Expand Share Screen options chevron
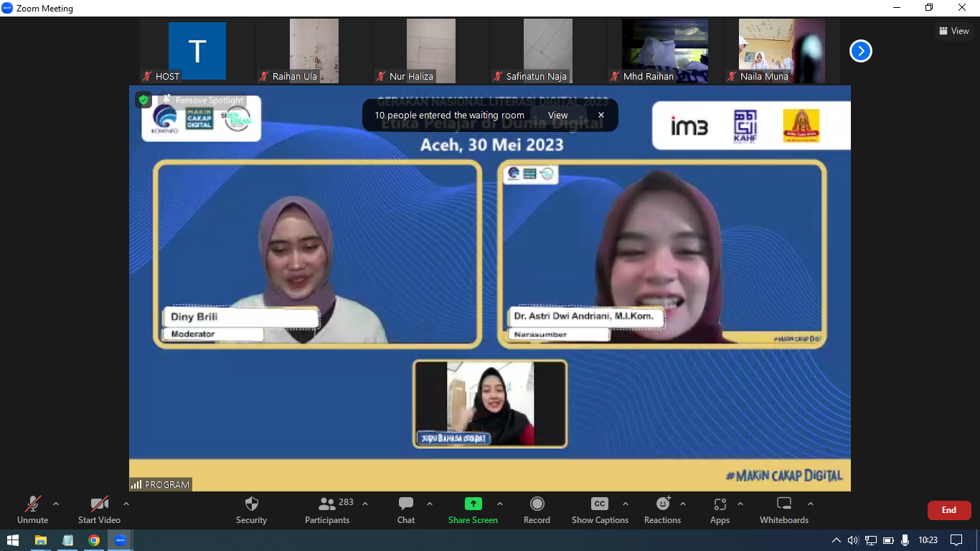The width and height of the screenshot is (980, 551). point(500,504)
